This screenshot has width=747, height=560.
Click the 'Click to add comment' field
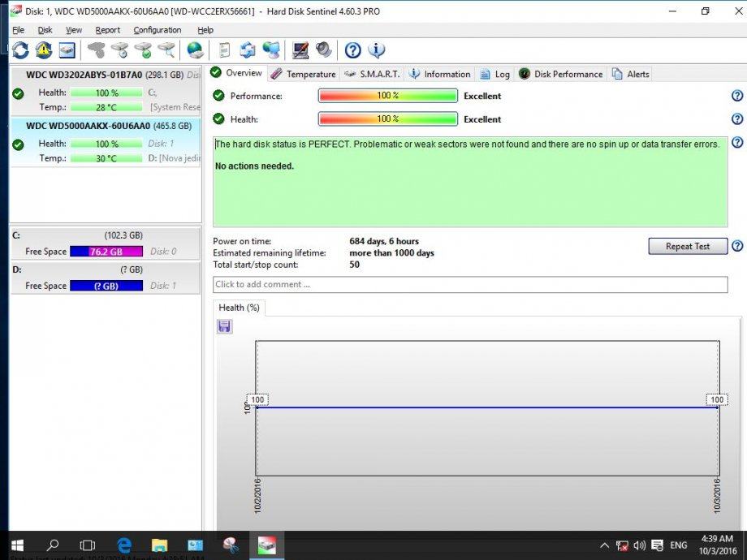470,284
